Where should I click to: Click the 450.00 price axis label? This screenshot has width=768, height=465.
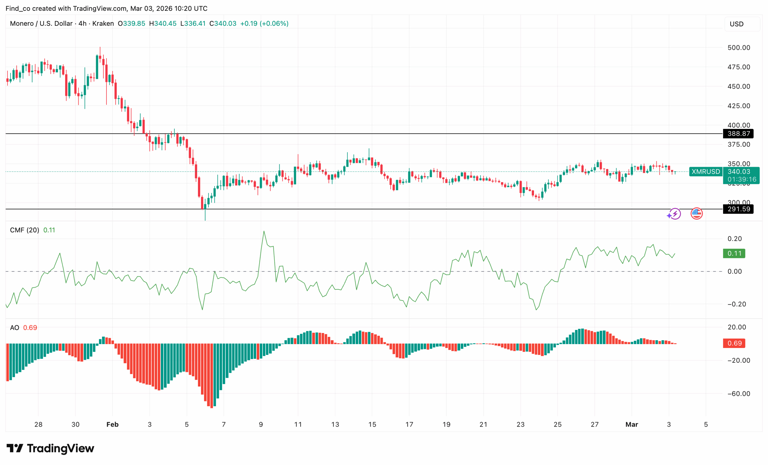pos(739,86)
